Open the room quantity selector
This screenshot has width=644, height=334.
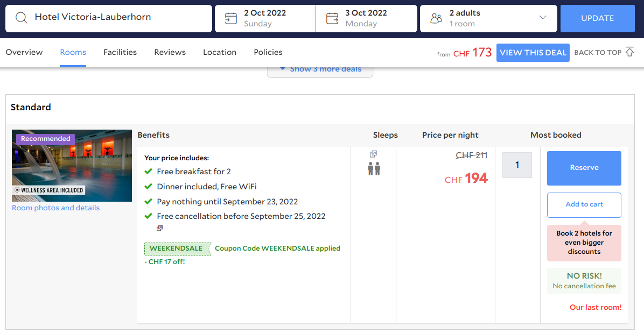pyautogui.click(x=517, y=165)
